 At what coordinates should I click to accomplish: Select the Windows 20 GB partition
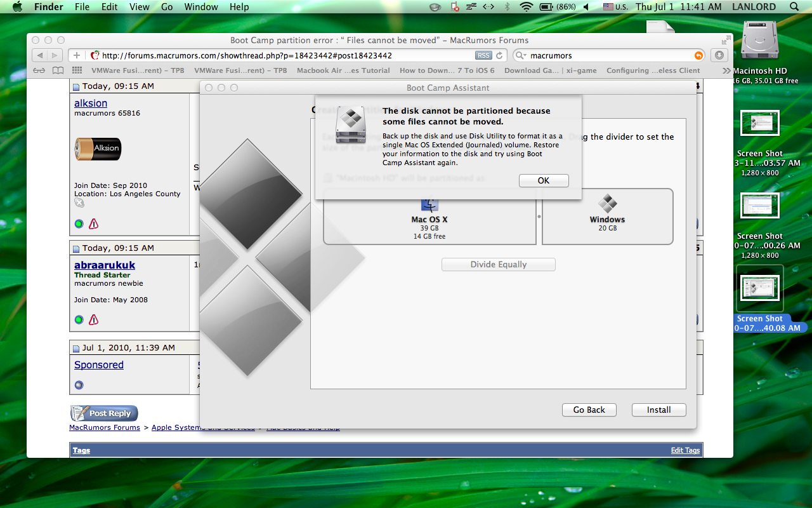click(607, 217)
